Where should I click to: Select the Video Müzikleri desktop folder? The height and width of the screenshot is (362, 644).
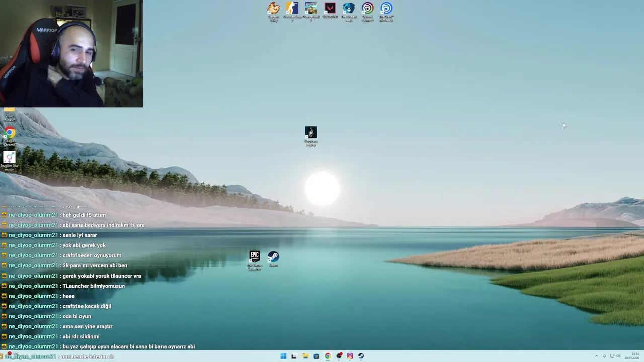9,115
